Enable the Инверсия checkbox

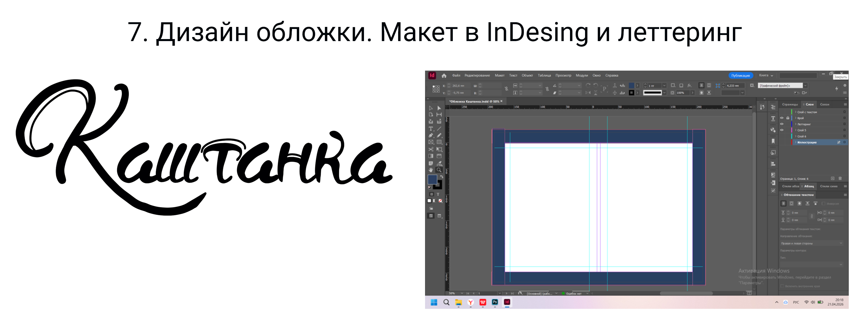click(823, 203)
